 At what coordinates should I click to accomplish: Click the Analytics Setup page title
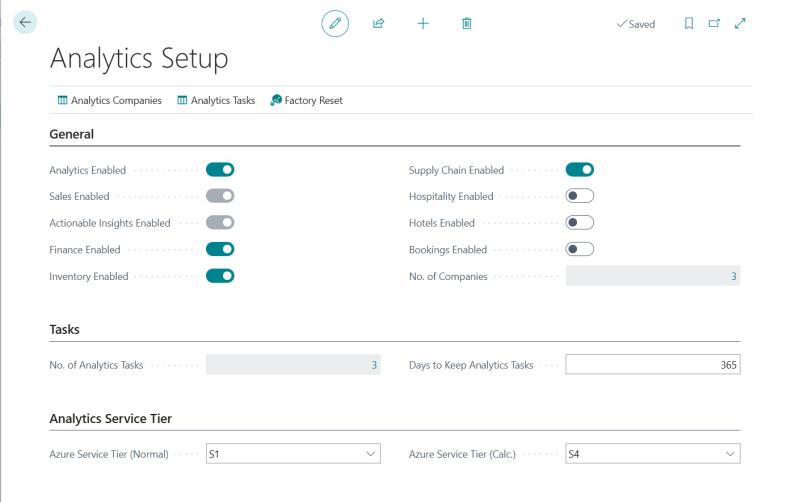tap(139, 58)
